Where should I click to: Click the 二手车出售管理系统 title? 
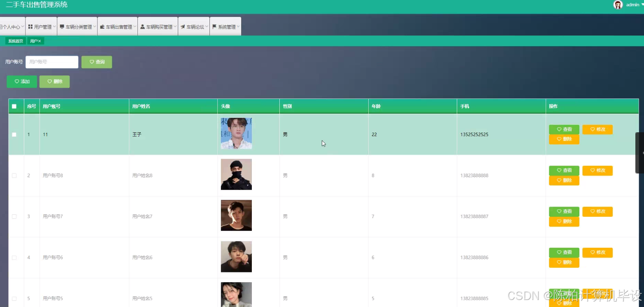tap(37, 5)
